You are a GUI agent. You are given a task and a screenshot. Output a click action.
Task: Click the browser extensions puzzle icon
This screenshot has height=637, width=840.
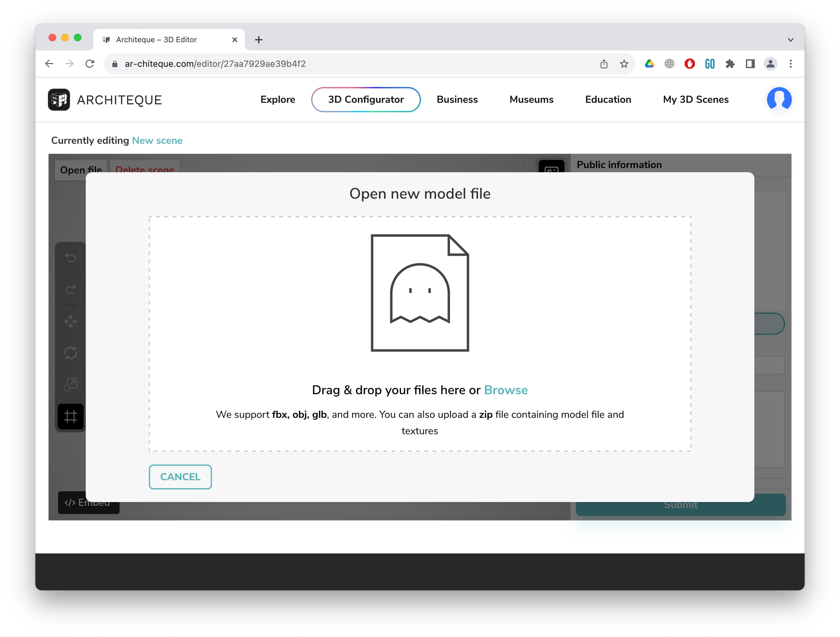[x=730, y=64]
